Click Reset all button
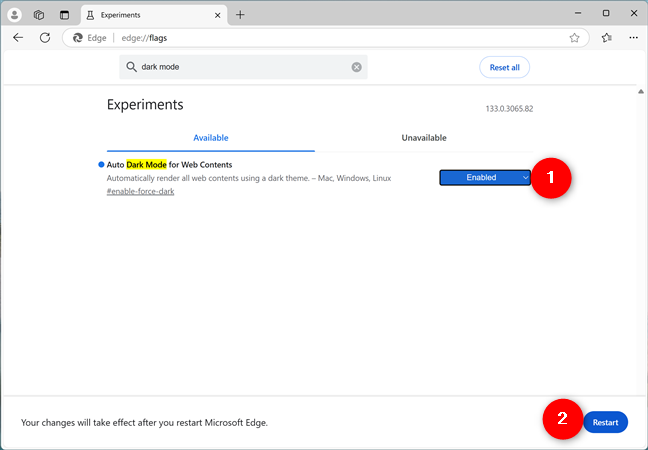This screenshot has height=450, width=648. [x=504, y=67]
